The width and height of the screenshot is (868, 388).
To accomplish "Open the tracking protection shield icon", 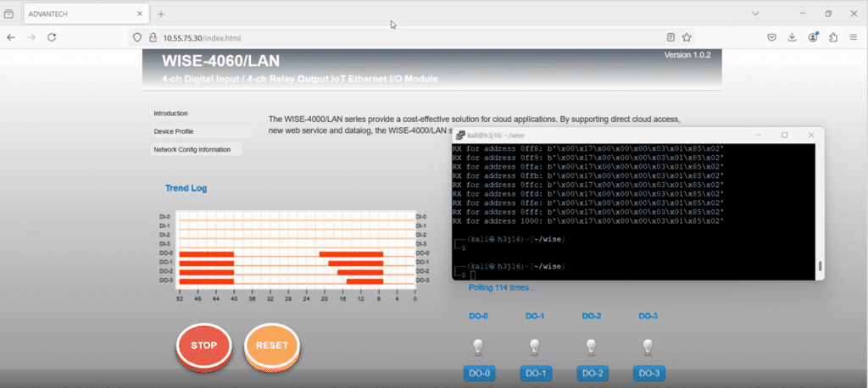I will (x=137, y=37).
